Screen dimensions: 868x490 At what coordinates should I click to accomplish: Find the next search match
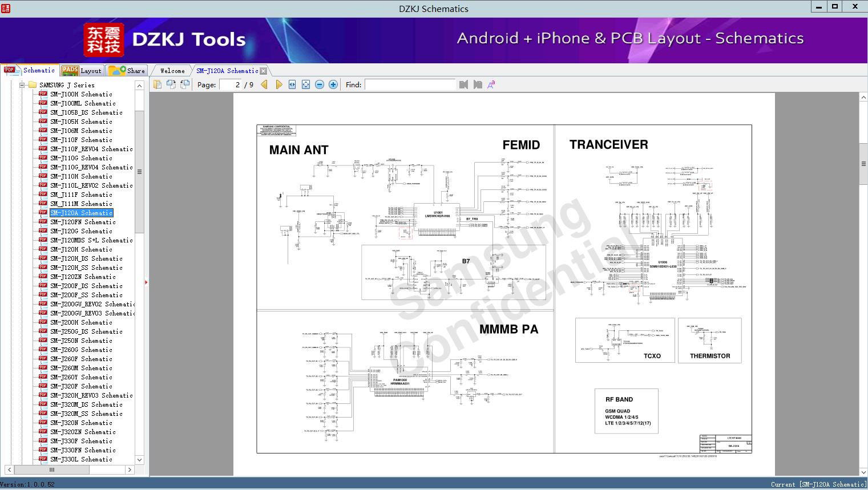[x=478, y=84]
